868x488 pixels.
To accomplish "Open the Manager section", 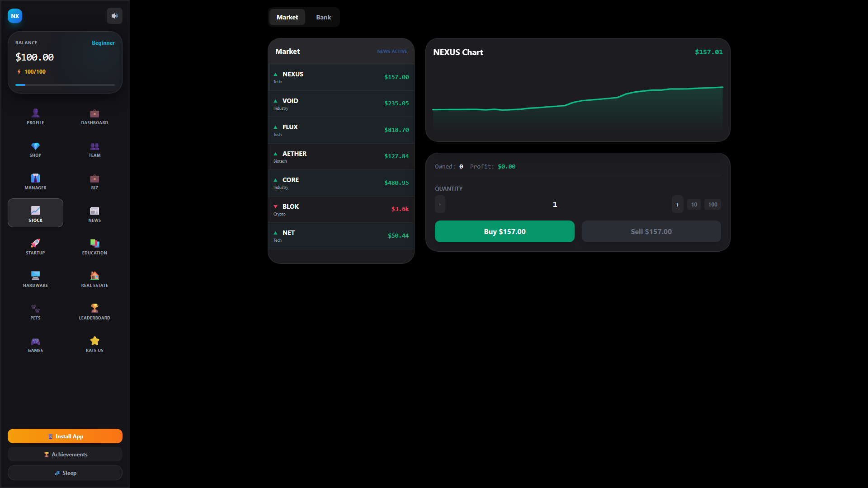I will [35, 181].
